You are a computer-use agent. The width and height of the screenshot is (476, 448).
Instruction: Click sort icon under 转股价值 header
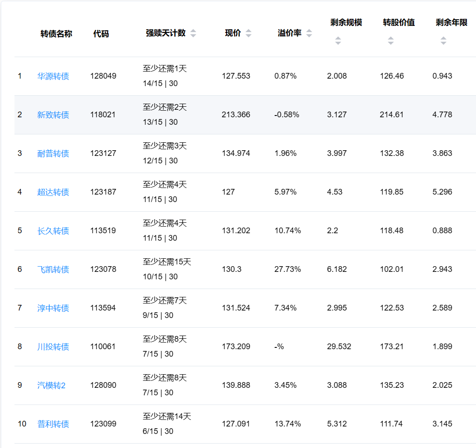(x=390, y=41)
